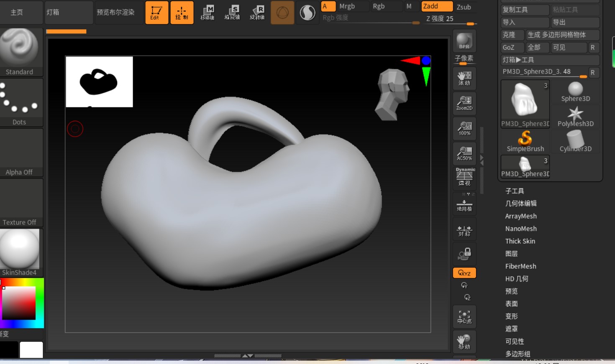Reset zoom with the 100% icon
615x364 pixels.
[x=464, y=128]
